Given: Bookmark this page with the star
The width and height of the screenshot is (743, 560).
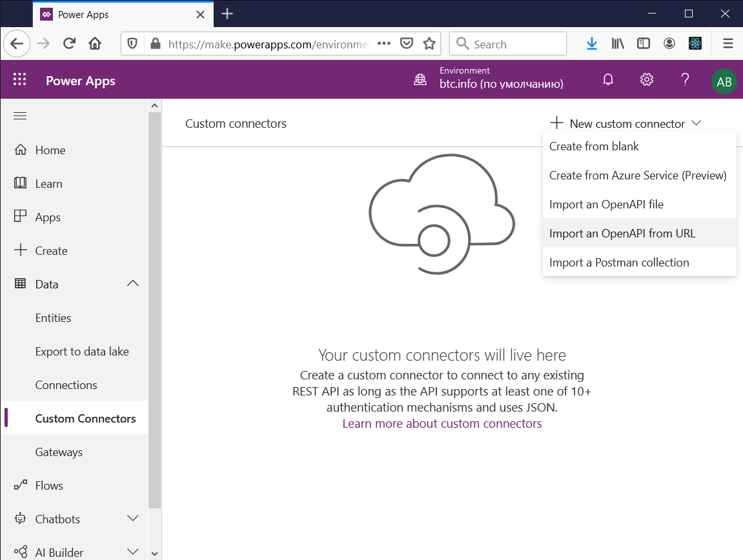Looking at the screenshot, I should (429, 44).
